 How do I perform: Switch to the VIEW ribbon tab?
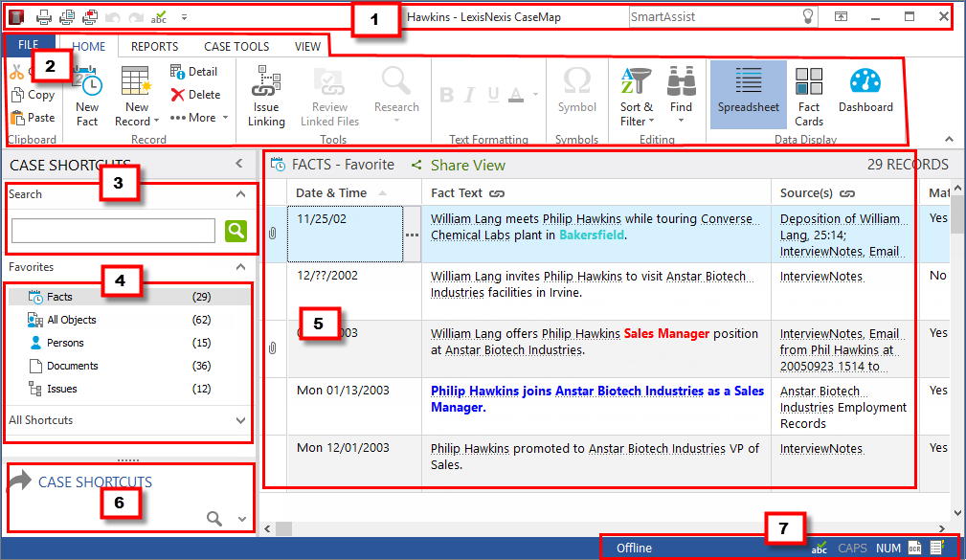coord(307,46)
